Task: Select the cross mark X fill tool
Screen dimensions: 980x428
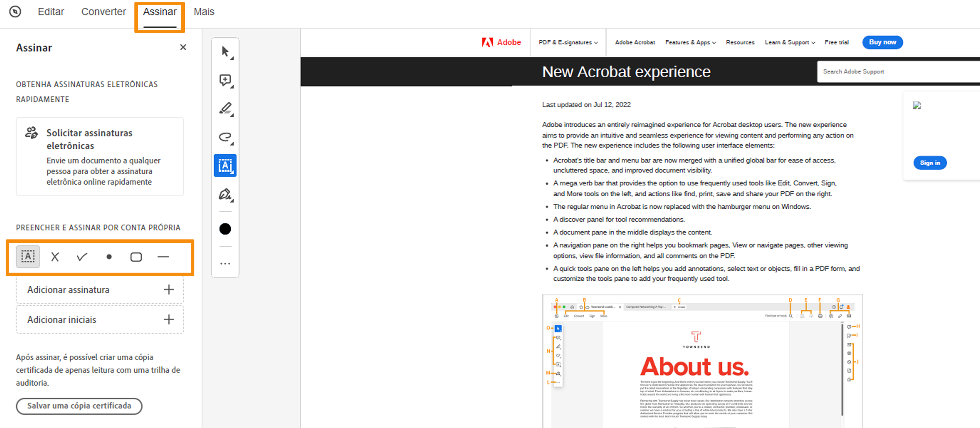Action: click(x=55, y=257)
